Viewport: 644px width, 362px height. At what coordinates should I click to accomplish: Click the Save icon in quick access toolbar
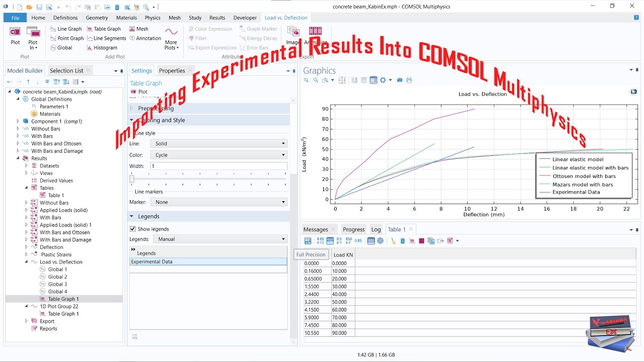pyautogui.click(x=39, y=7)
